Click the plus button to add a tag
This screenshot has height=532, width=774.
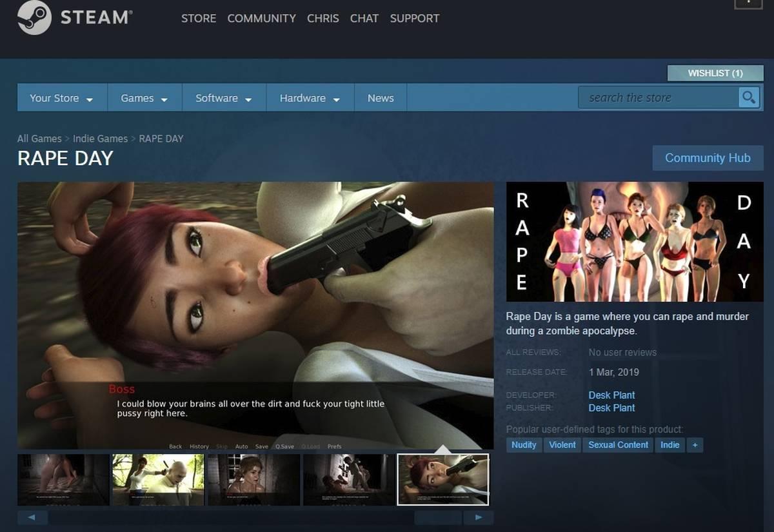695,445
